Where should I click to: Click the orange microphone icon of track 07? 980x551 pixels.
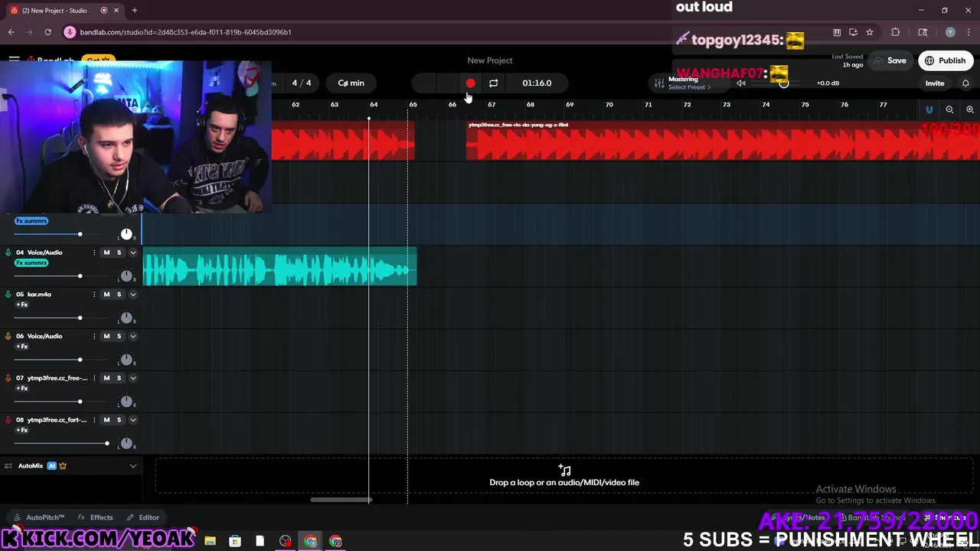coord(8,378)
